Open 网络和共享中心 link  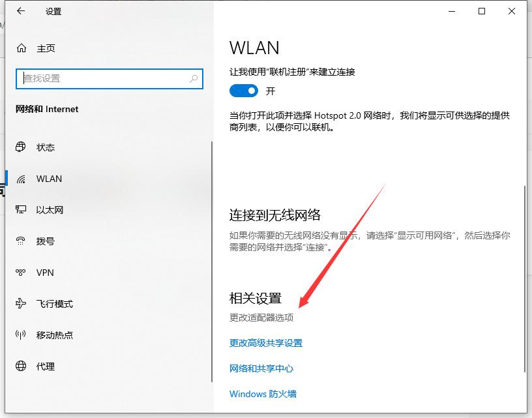click(261, 368)
